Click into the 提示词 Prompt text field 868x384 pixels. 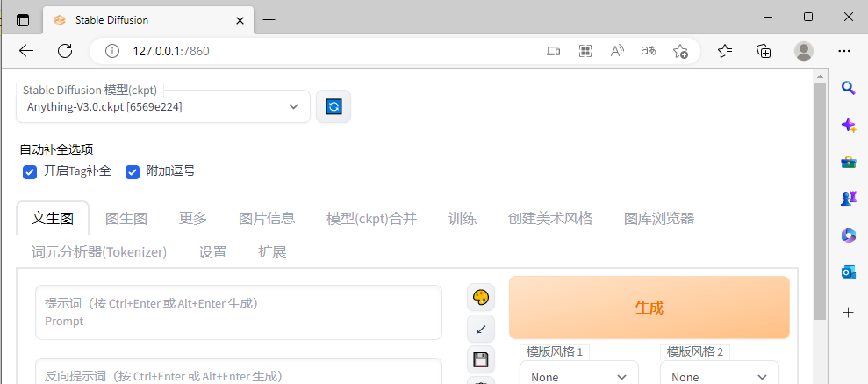tap(238, 312)
